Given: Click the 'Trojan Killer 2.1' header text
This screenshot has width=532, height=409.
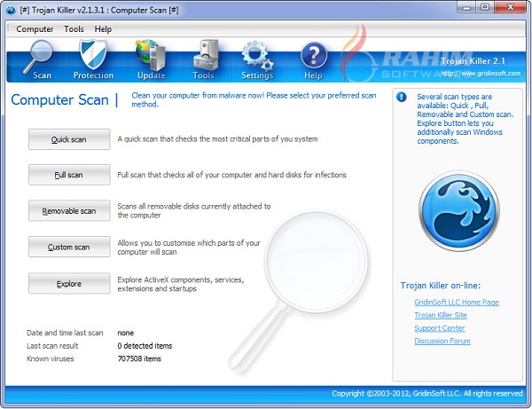Looking at the screenshot, I should coord(473,61).
